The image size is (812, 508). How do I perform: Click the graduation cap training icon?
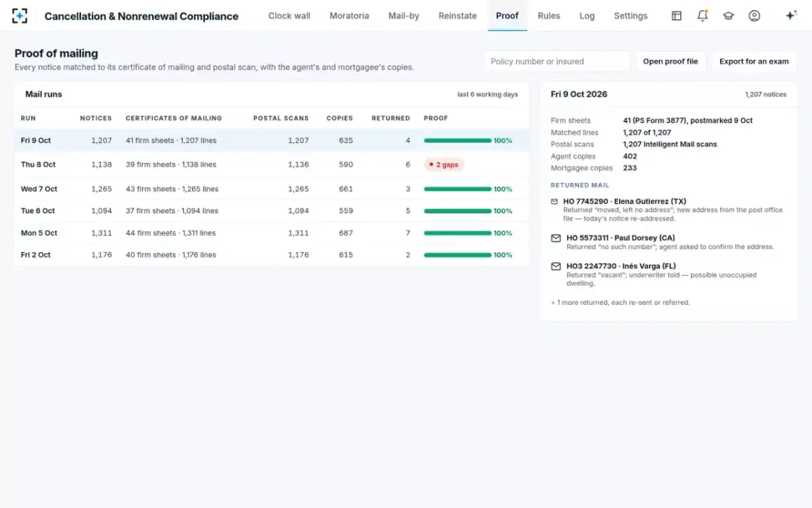(x=728, y=16)
